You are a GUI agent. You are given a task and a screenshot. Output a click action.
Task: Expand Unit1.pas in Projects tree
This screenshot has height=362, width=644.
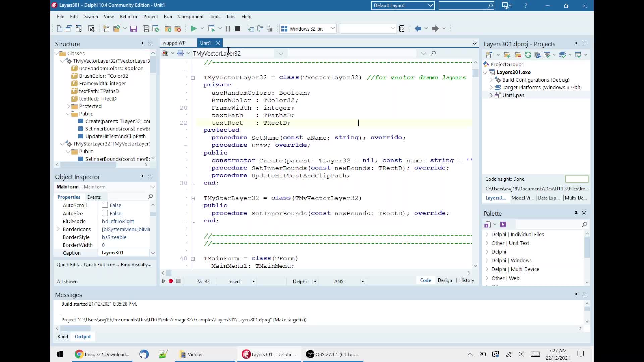[x=491, y=95]
